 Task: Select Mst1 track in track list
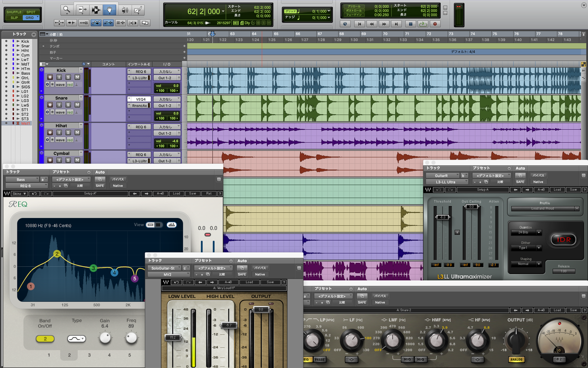coord(26,123)
